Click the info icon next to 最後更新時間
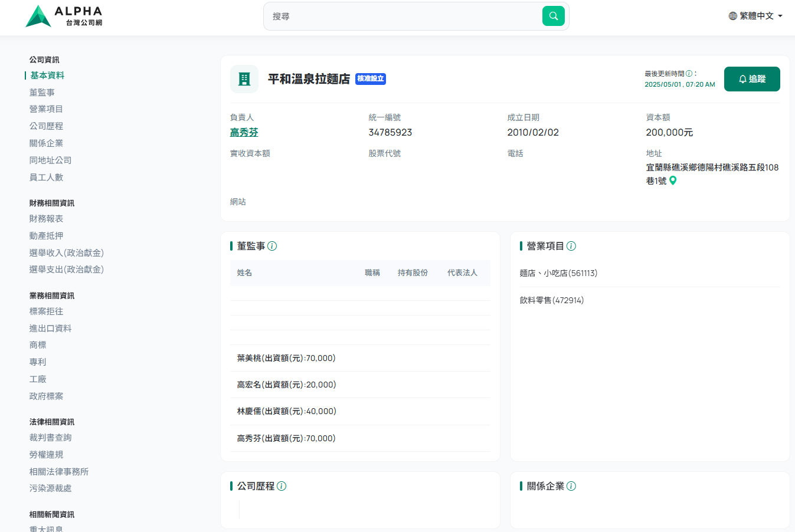 (x=689, y=74)
